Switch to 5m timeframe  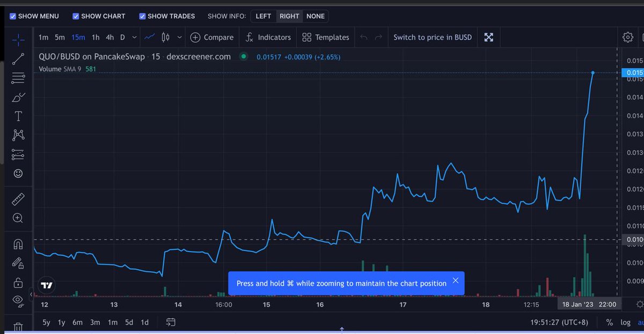pyautogui.click(x=60, y=37)
